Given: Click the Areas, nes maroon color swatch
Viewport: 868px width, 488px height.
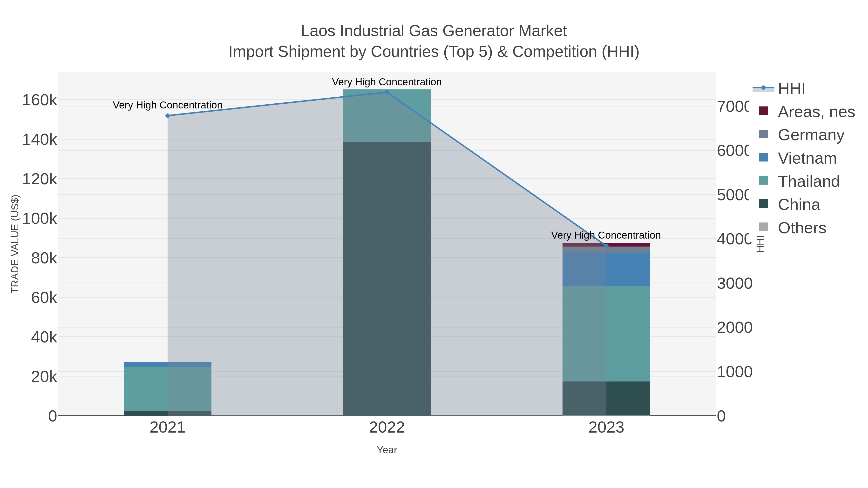Looking at the screenshot, I should pos(764,111).
